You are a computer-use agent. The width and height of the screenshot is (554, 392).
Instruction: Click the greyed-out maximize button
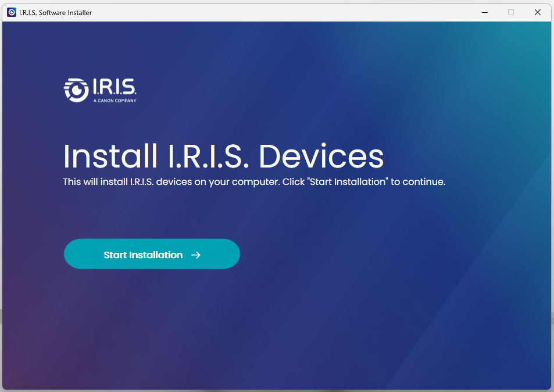[511, 12]
